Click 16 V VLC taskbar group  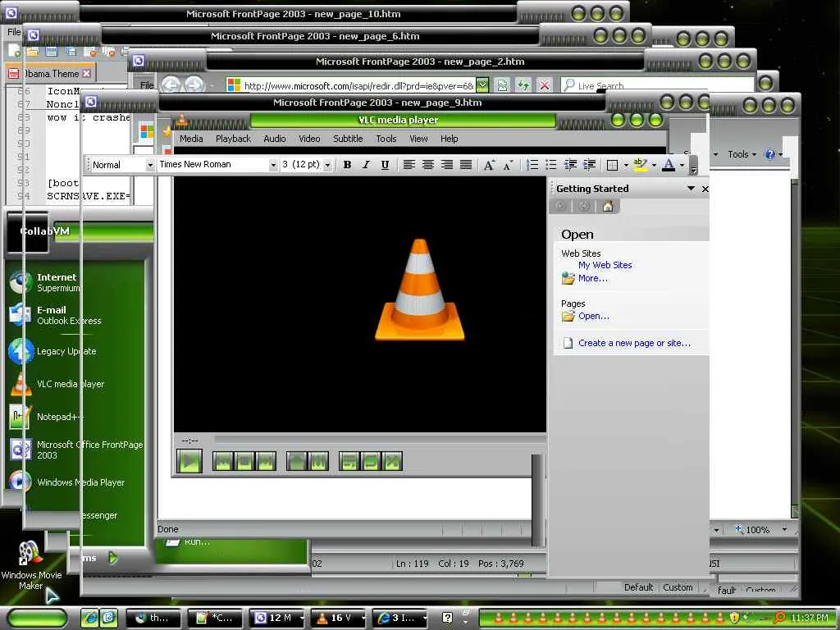pos(339,618)
